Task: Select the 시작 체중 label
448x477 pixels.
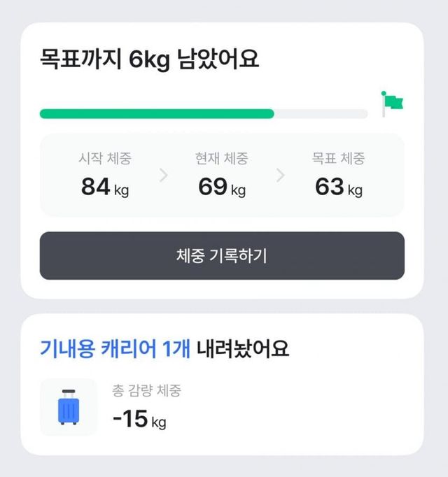Action: coord(105,159)
